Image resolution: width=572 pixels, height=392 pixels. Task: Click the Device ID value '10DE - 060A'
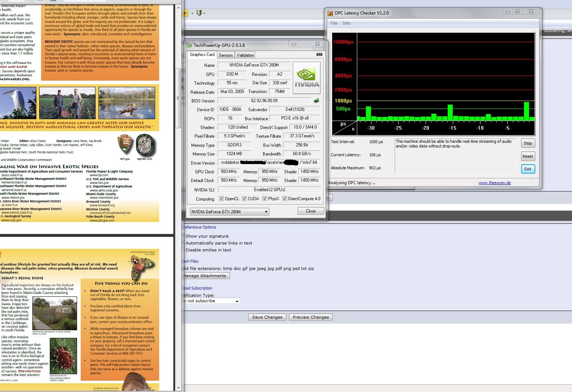[x=230, y=109]
